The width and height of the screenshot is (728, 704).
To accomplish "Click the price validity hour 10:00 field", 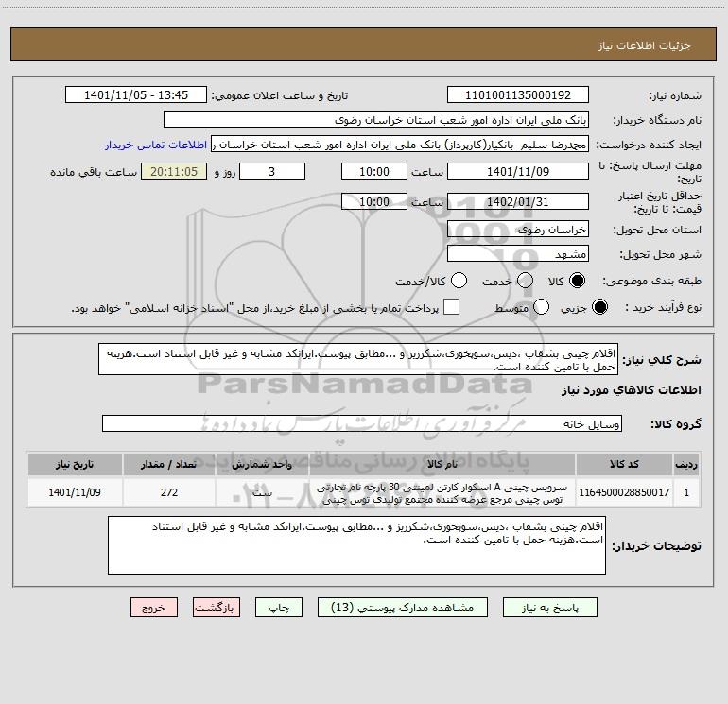I will (374, 202).
